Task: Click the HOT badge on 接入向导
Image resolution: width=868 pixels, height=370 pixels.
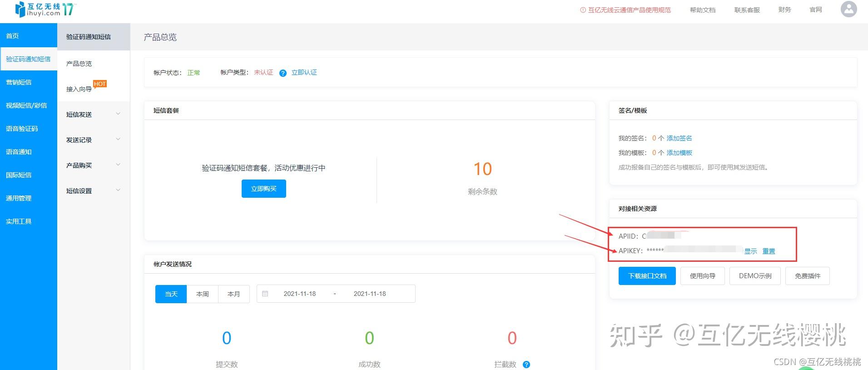Action: pos(100,84)
